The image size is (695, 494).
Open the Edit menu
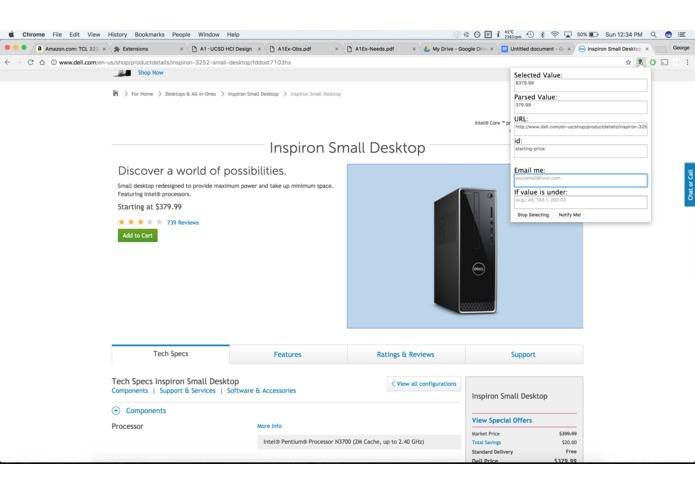[74, 34]
